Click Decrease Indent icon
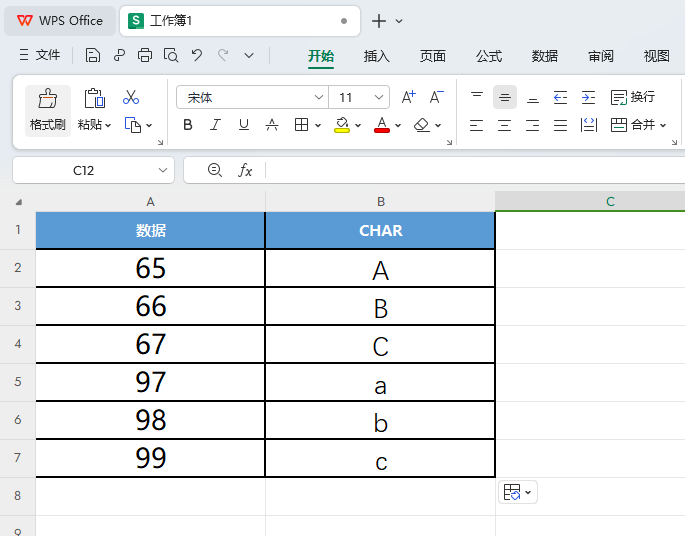The height and width of the screenshot is (536, 685). 560,97
